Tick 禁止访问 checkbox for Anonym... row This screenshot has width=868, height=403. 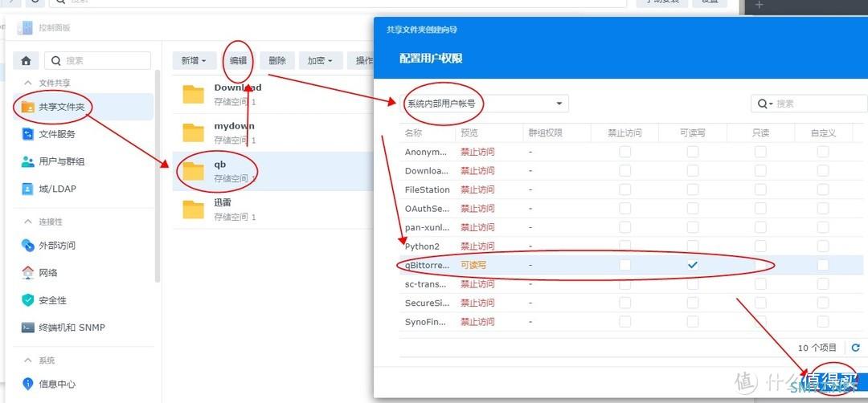pos(625,152)
